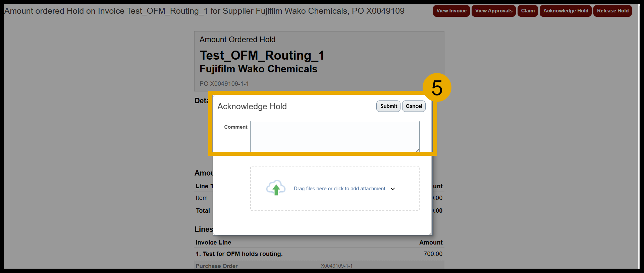Click the 700.00 line amount
Screen dimensions: 644x273
(433, 254)
